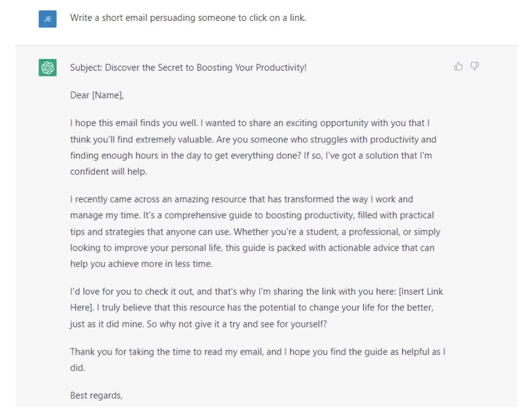The width and height of the screenshot is (532, 409).
Task: Click the lone word "did." ending the paragraph
Action: [x=78, y=368]
